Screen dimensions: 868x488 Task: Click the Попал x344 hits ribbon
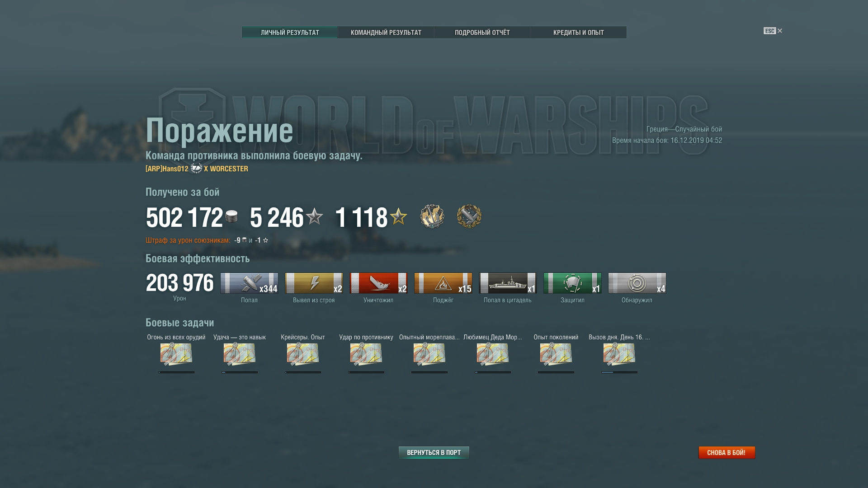(x=249, y=283)
